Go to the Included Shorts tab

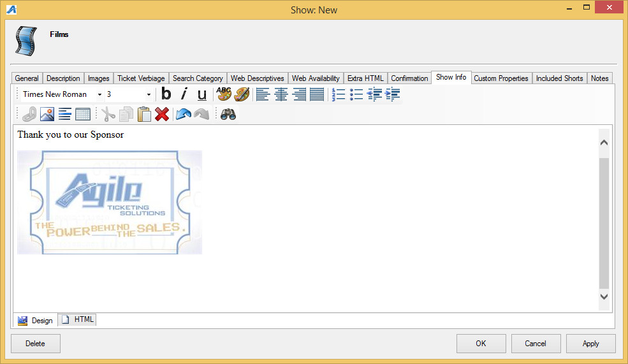tap(560, 78)
